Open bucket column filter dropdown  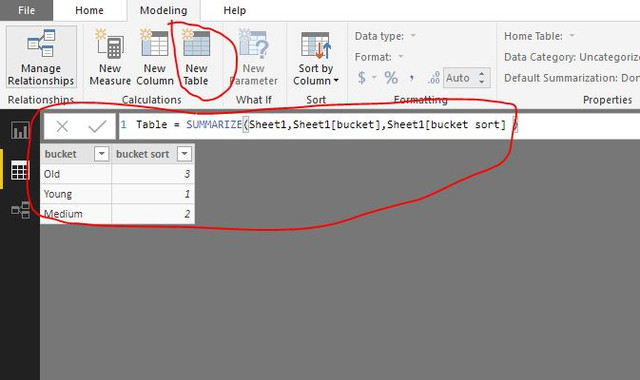coord(101,154)
